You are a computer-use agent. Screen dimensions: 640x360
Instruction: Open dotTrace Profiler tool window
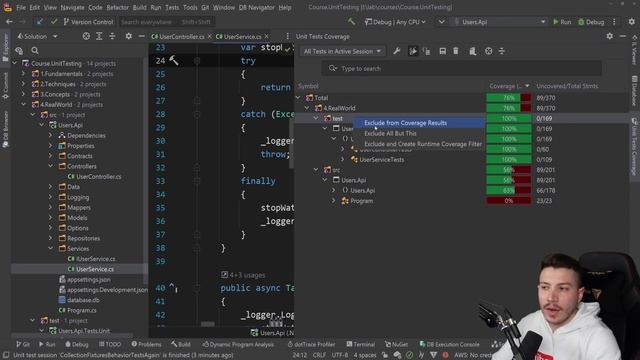tap(311, 344)
